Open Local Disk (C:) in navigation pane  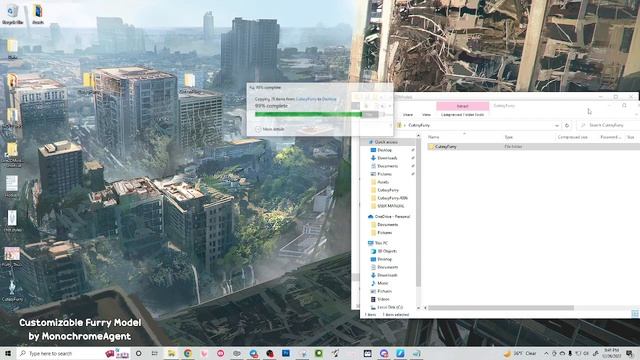tap(390, 307)
